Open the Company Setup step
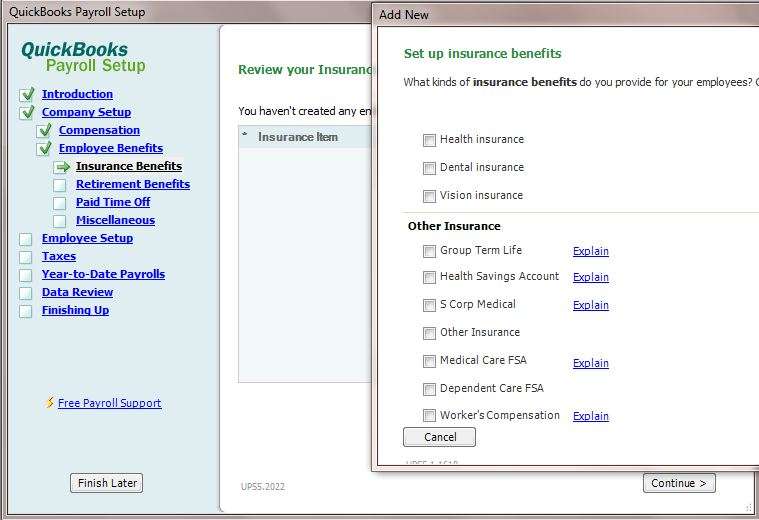Viewport: 759px width, 520px height. (x=86, y=112)
